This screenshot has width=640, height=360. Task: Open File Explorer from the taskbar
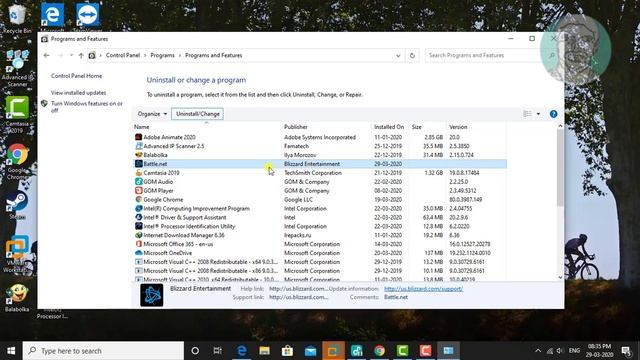tap(264, 351)
